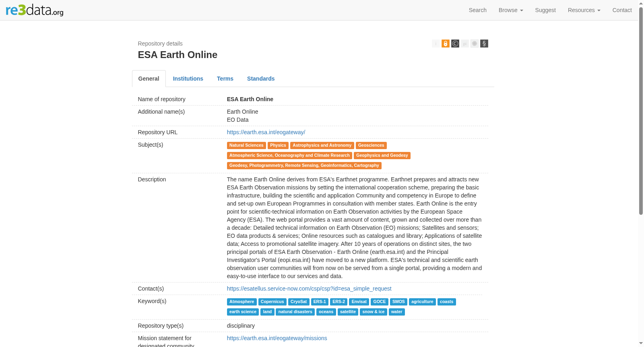Image resolution: width=644 pixels, height=347 pixels.
Task: Click the Envisat keyword tag
Action: tap(359, 302)
